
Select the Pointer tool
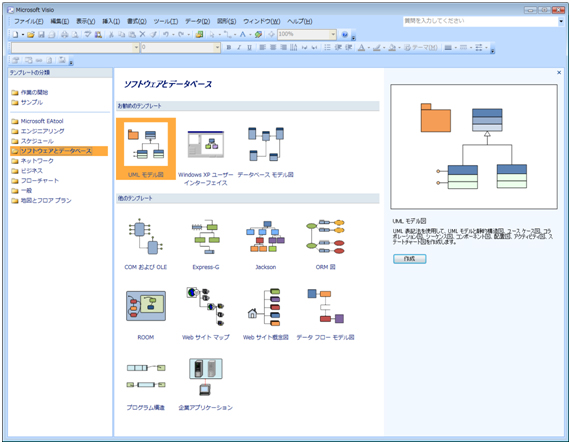[212, 35]
